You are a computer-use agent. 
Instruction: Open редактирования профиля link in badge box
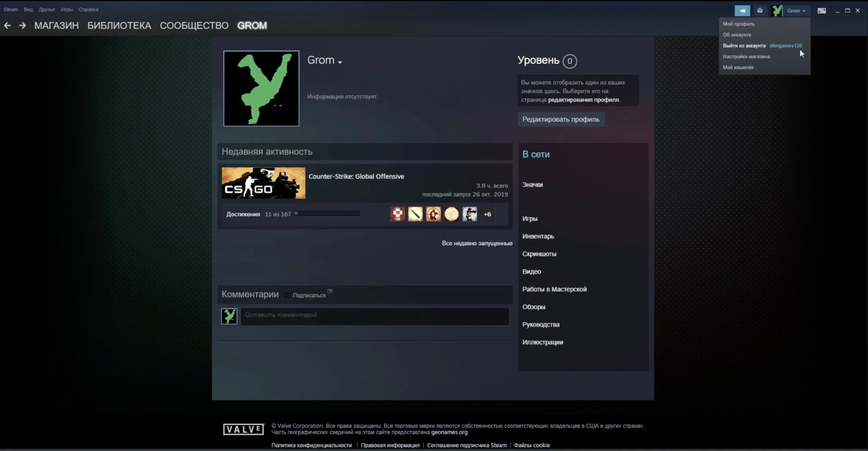click(x=583, y=100)
